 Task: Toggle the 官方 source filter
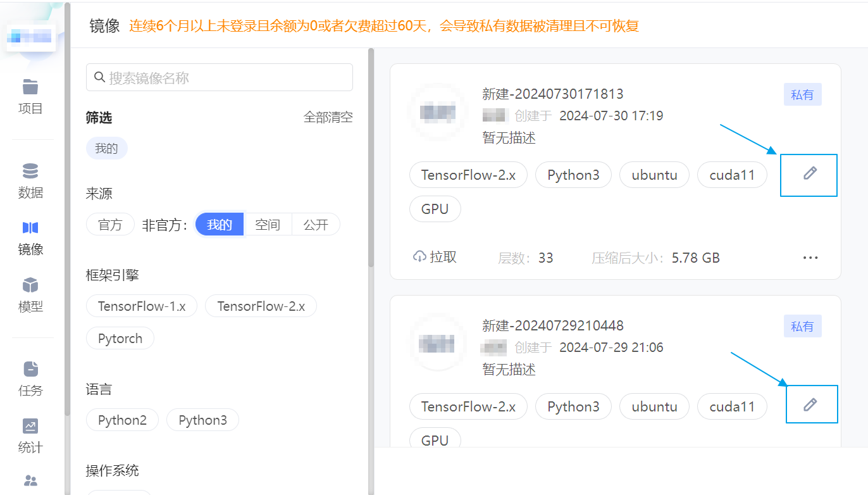point(110,225)
